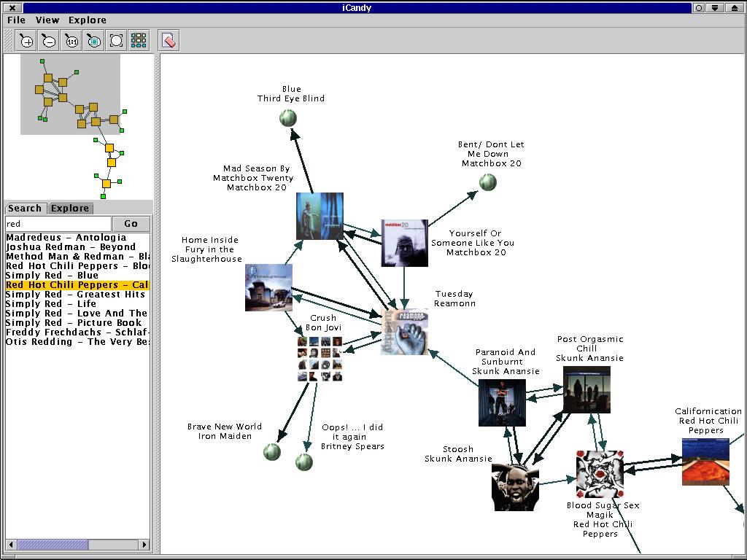Open the View menu
747x560 pixels.
[x=47, y=20]
